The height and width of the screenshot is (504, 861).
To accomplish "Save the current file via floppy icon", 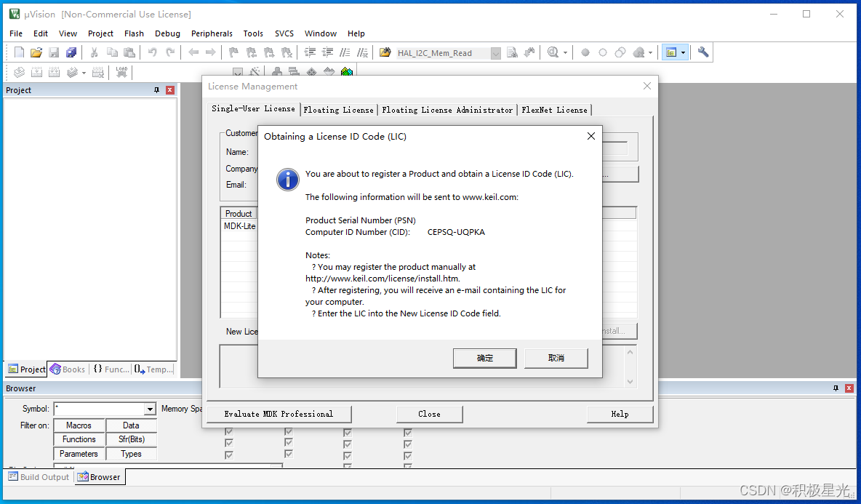I will (54, 52).
